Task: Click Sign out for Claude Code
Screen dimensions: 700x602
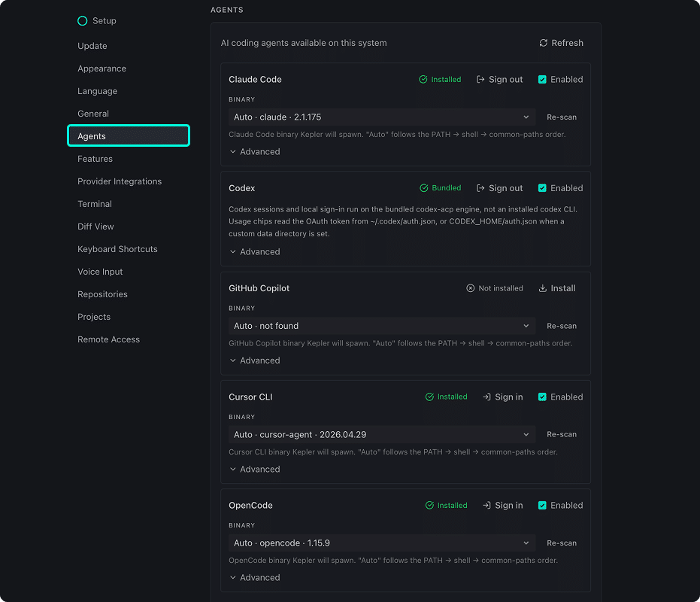Action: point(499,80)
